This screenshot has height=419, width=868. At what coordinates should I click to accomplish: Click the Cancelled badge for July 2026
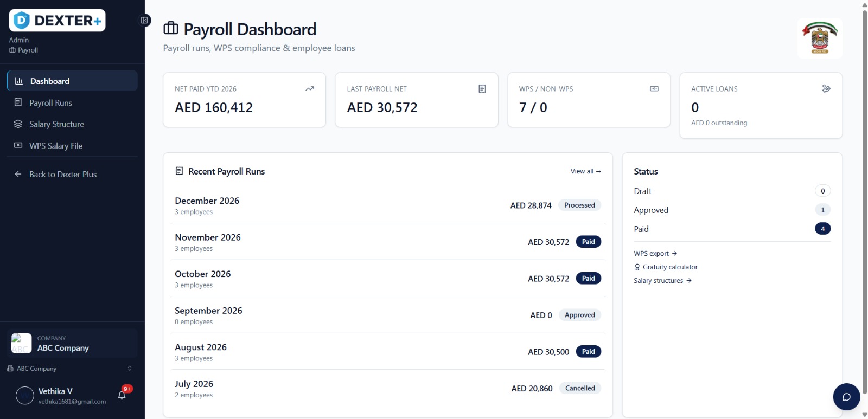pos(580,388)
